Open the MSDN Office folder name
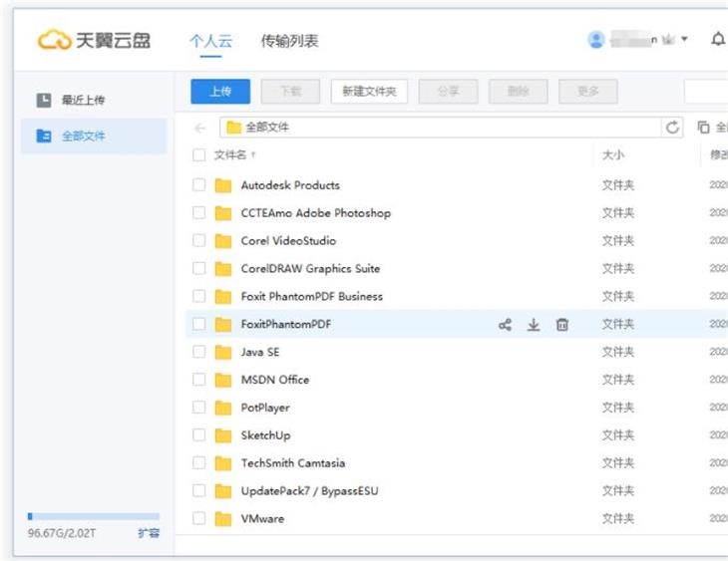 click(x=275, y=380)
